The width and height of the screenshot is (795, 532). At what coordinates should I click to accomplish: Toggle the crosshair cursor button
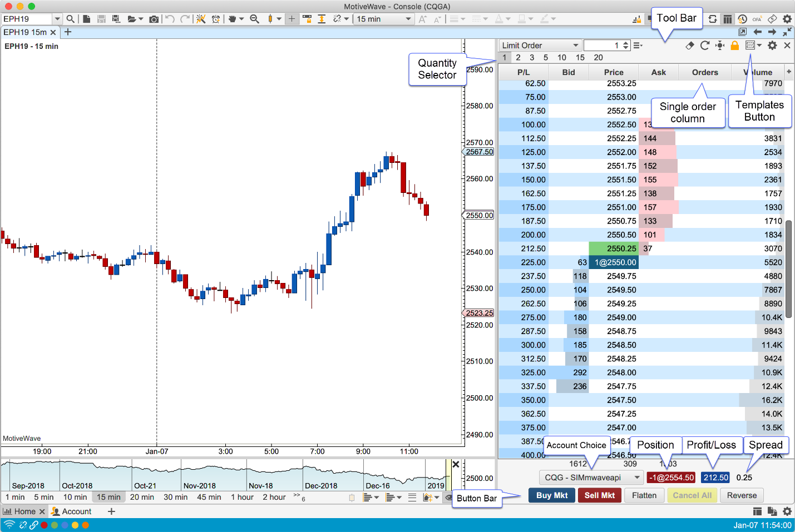click(x=292, y=19)
